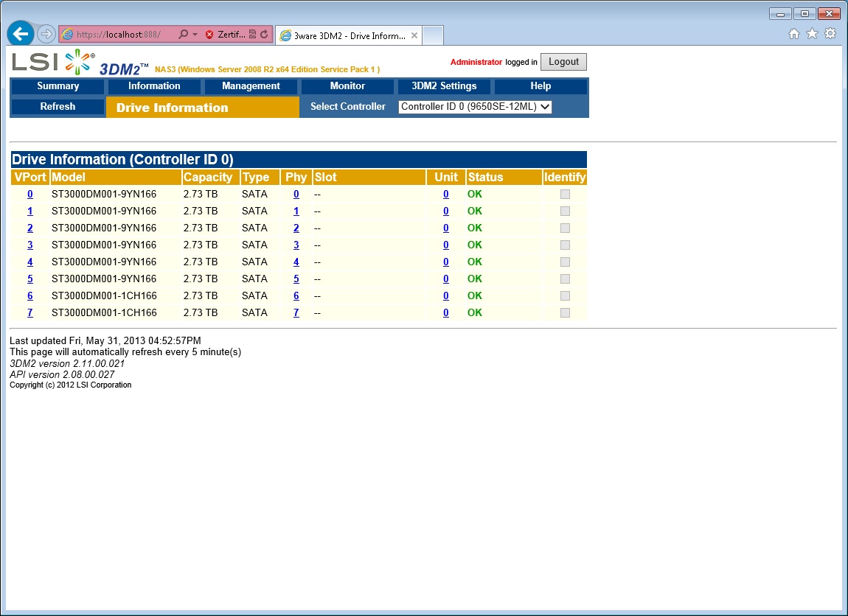Screen dimensions: 848x616
Task: Open the address bar dropdown arrow
Action: [x=195, y=35]
